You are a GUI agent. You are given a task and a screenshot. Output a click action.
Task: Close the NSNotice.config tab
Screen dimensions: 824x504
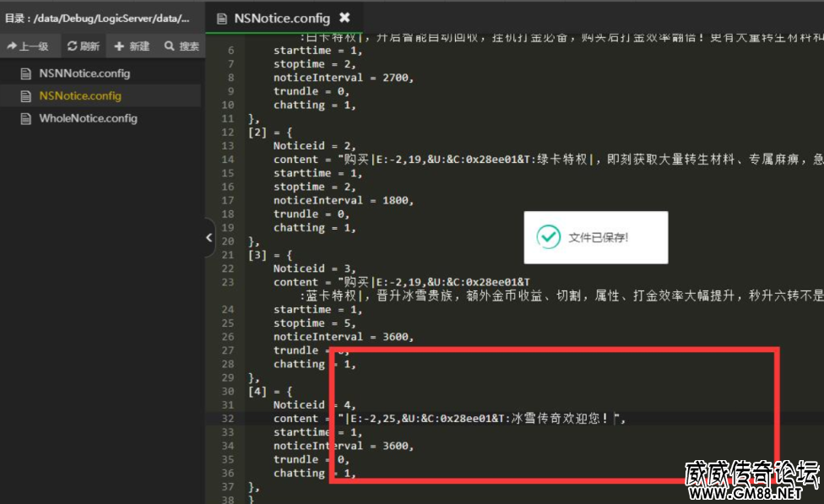click(344, 18)
